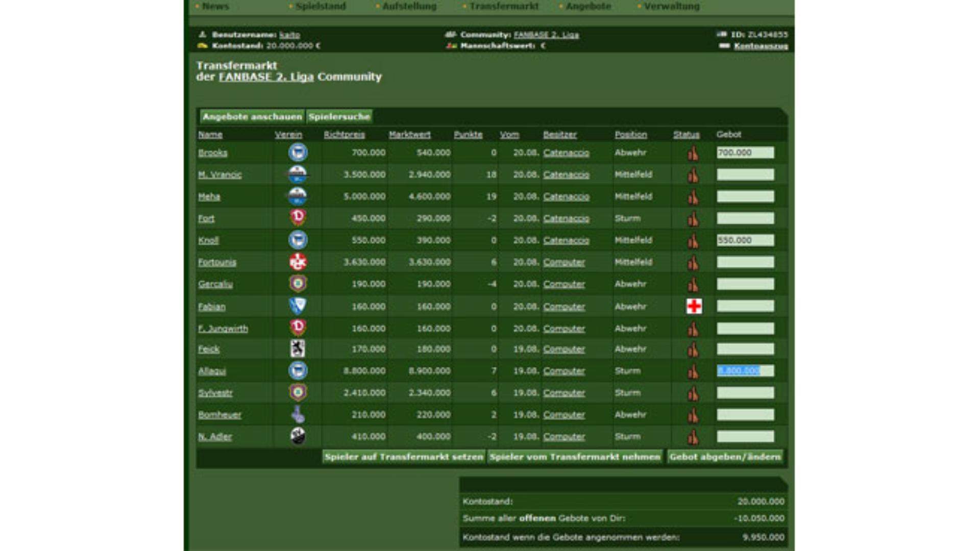The image size is (980, 551).
Task: Open player link Fortounis
Action: 217,262
